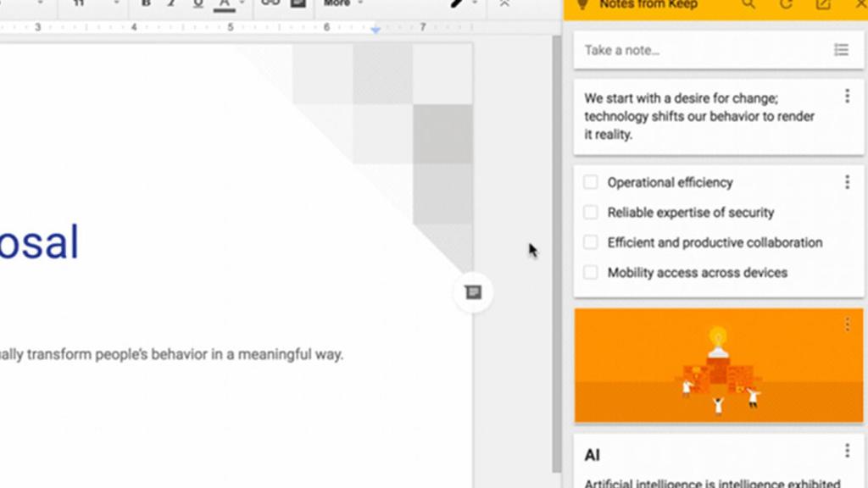This screenshot has width=868, height=488.
Task: Check the Operational efficiency checkbox
Action: [x=591, y=182]
